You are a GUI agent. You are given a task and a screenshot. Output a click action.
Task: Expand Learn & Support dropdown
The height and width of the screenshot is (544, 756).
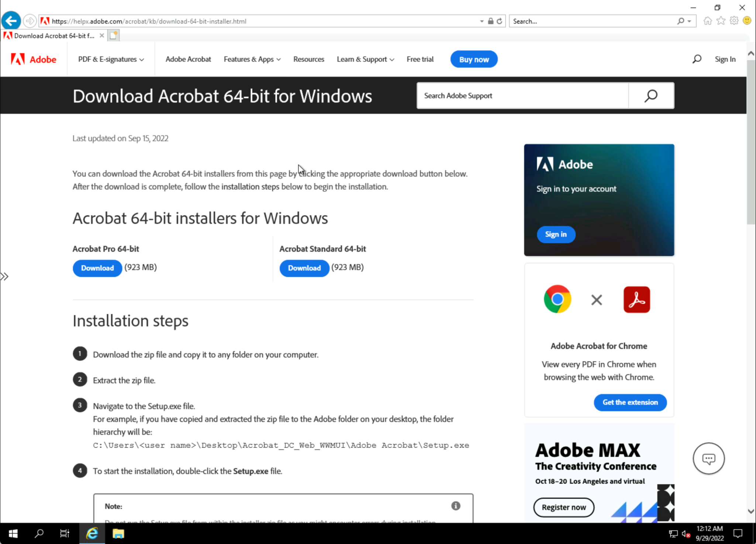(365, 59)
